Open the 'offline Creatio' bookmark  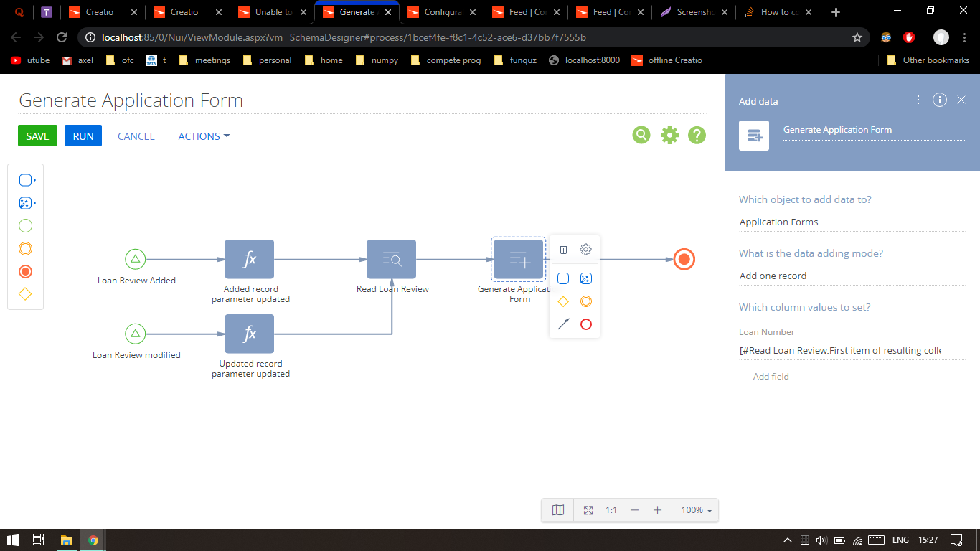coord(666,60)
